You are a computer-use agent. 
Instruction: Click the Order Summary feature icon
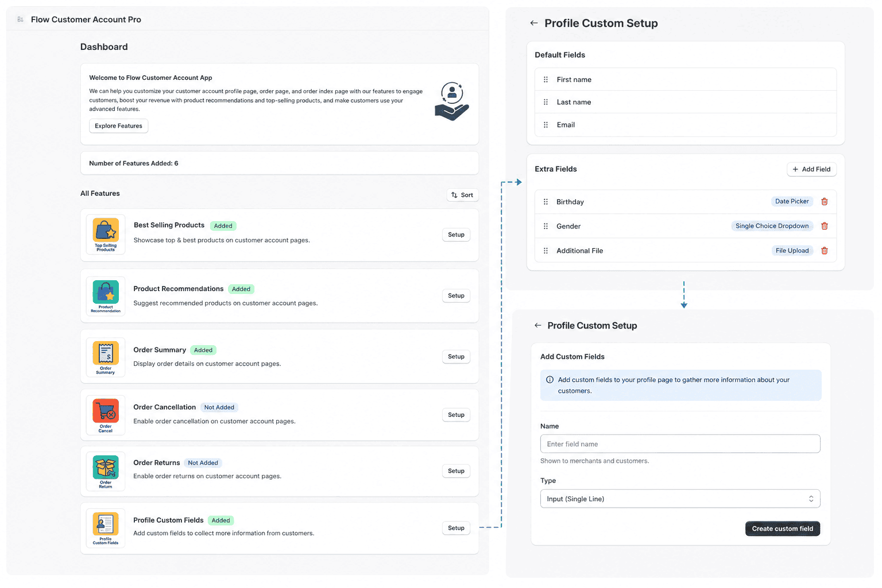[106, 357]
